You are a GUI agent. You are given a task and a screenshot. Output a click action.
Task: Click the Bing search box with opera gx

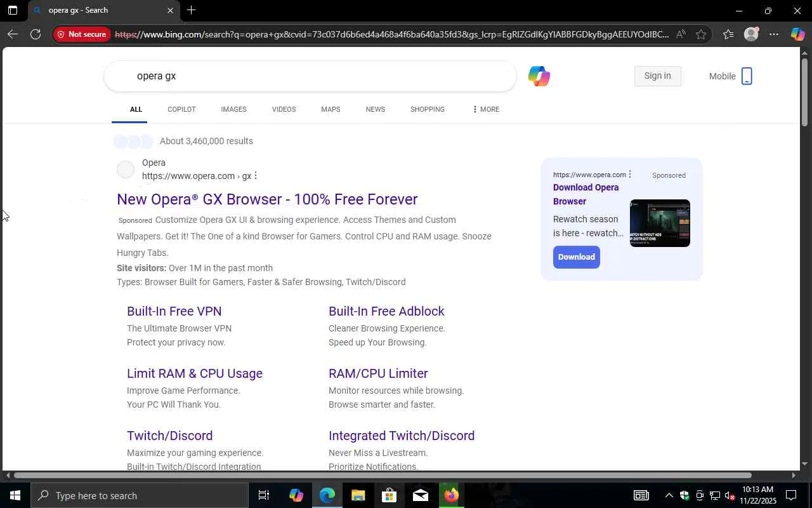coord(311,76)
